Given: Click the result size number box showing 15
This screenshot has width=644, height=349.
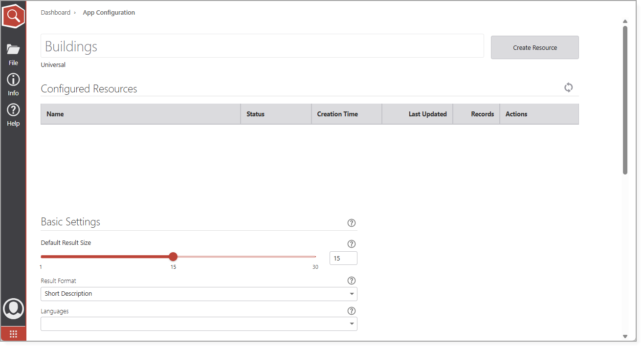Looking at the screenshot, I should pyautogui.click(x=343, y=258).
